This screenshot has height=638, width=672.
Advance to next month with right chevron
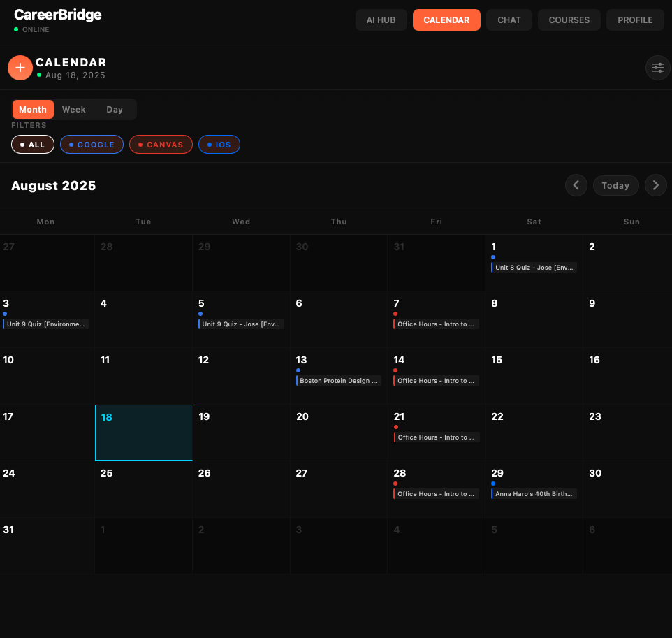pyautogui.click(x=655, y=185)
